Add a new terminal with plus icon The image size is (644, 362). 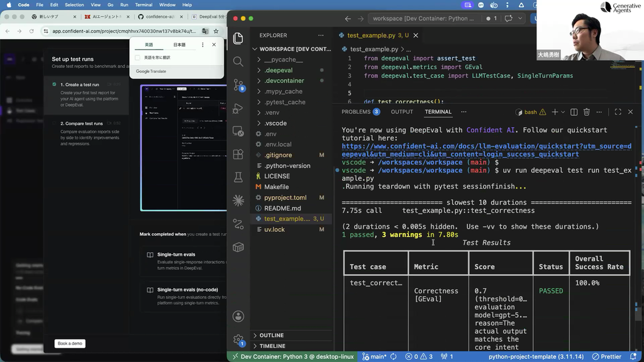point(555,112)
